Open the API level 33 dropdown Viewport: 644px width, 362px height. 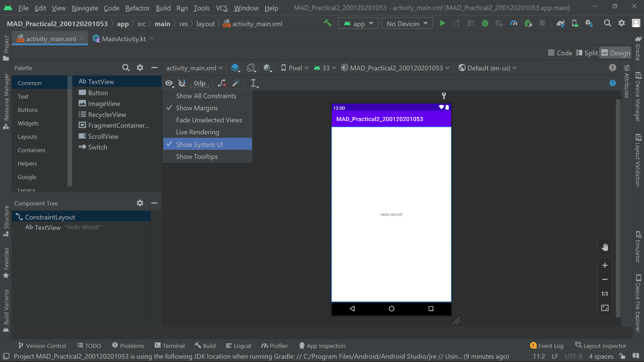pos(324,68)
